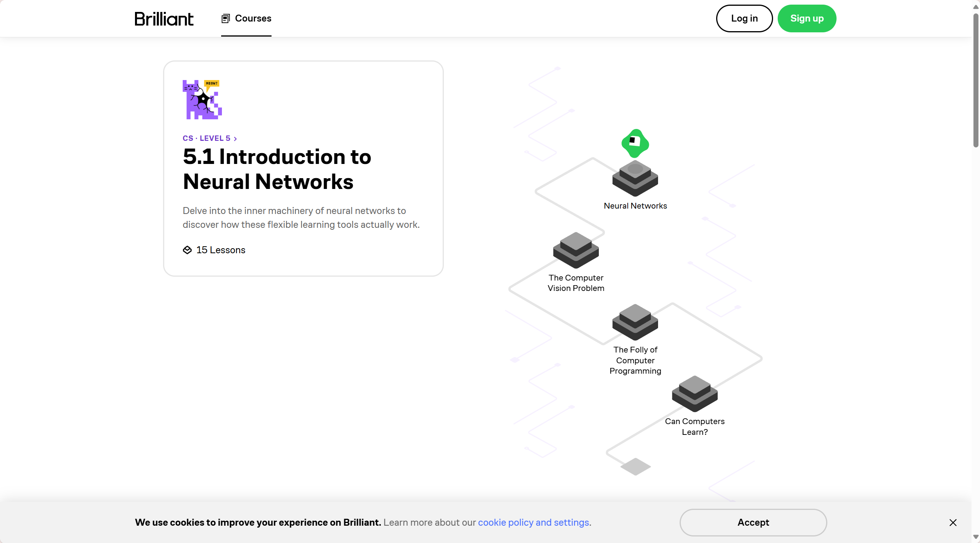
Task: Open the Can Computers Learn? lesson block
Action: tap(695, 394)
